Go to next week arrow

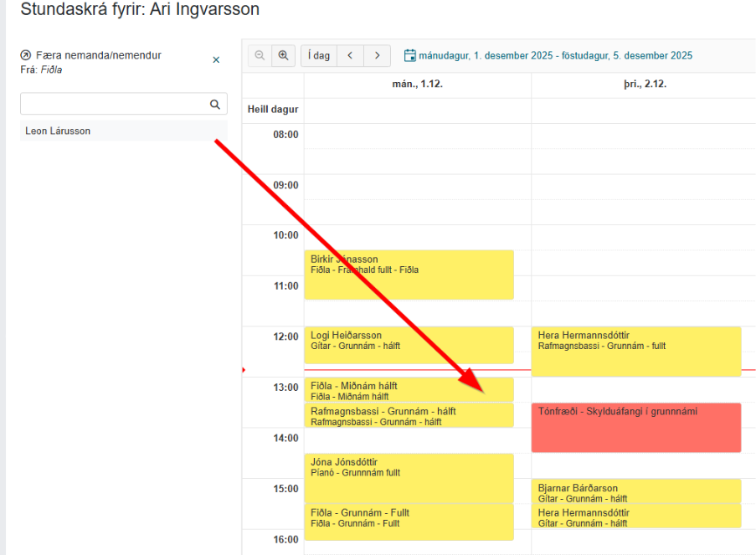[x=377, y=55]
